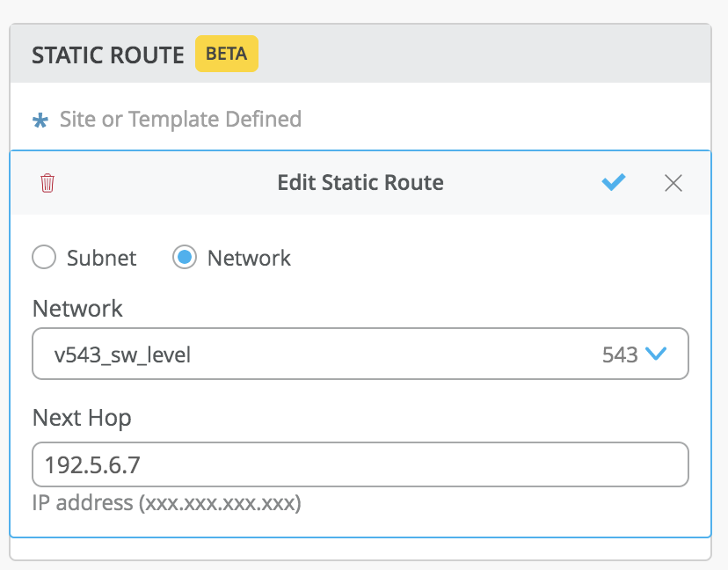728x570 pixels.
Task: Click the yellow BETA badge
Action: tap(227, 54)
